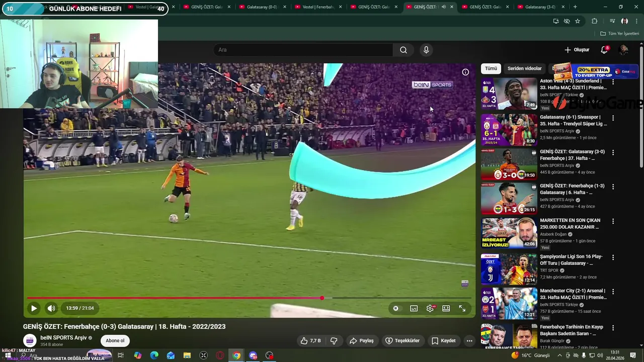Click the install app icon in address bar
The height and width of the screenshot is (362, 644).
[556, 21]
